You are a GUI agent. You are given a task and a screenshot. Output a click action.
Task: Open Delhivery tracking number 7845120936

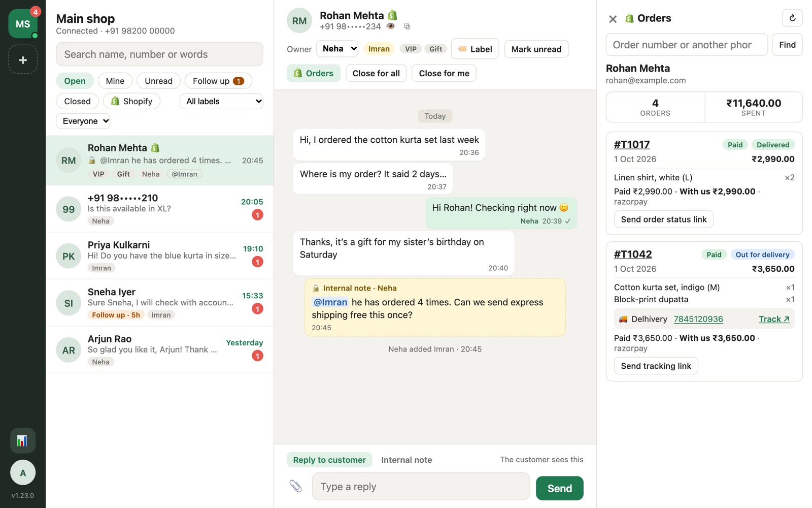tap(698, 319)
